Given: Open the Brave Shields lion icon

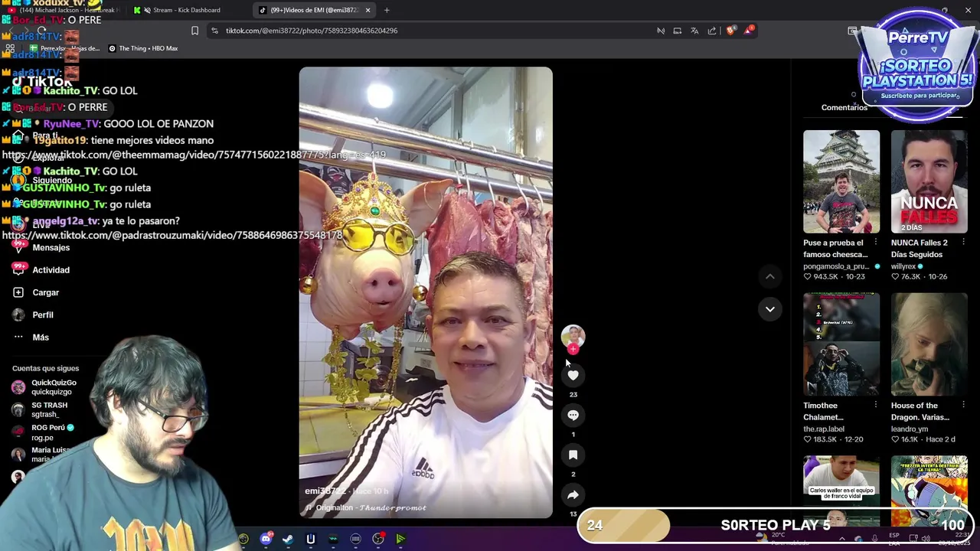Looking at the screenshot, I should point(730,31).
